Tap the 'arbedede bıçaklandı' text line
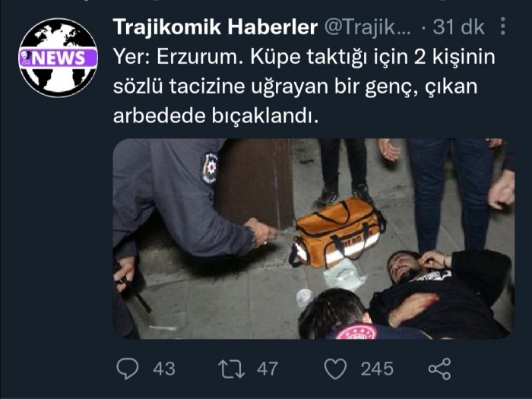This screenshot has width=532, height=399. tap(216, 116)
